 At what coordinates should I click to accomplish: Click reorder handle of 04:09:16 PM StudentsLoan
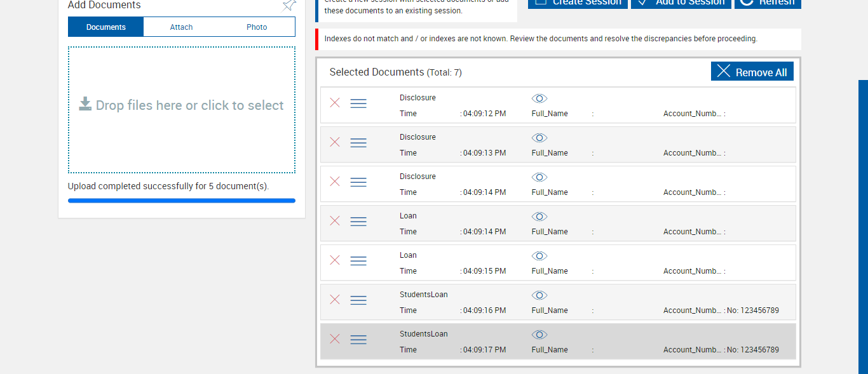tap(358, 300)
